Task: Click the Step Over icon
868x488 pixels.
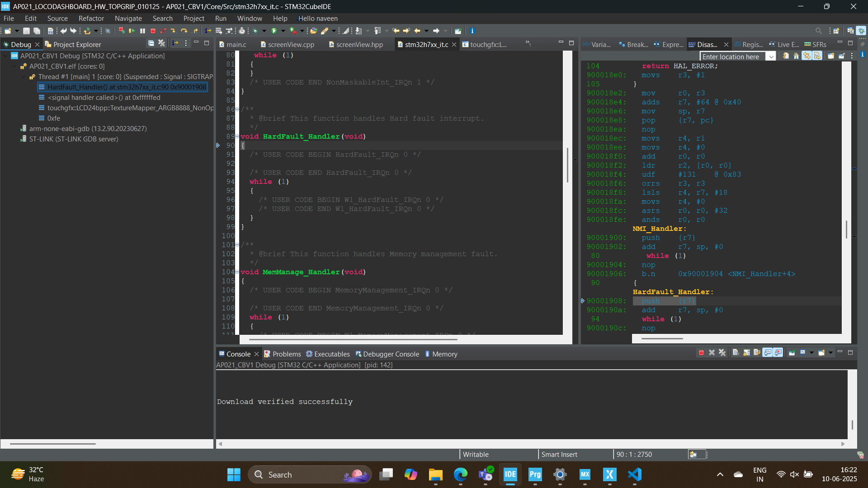Action: pos(184,31)
